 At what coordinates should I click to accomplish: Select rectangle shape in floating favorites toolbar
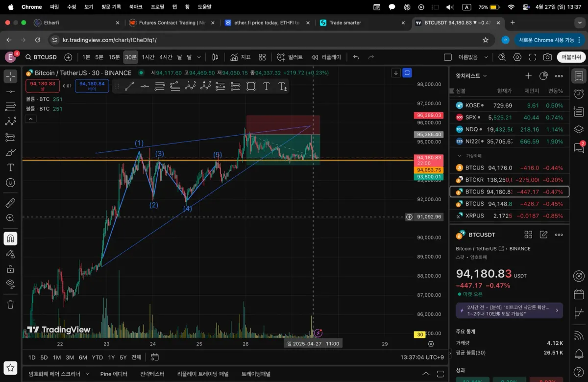pyautogui.click(x=251, y=87)
